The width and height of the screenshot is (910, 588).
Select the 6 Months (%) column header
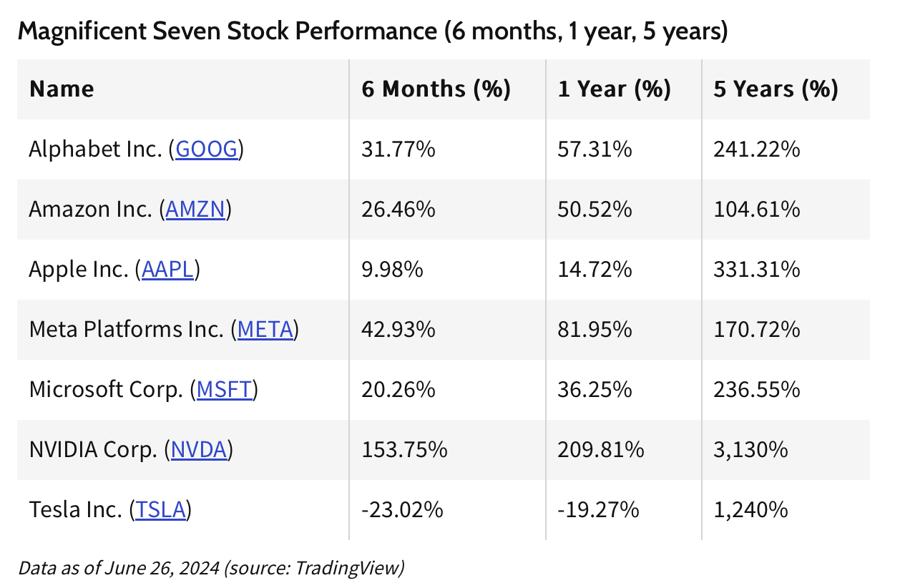tap(436, 89)
